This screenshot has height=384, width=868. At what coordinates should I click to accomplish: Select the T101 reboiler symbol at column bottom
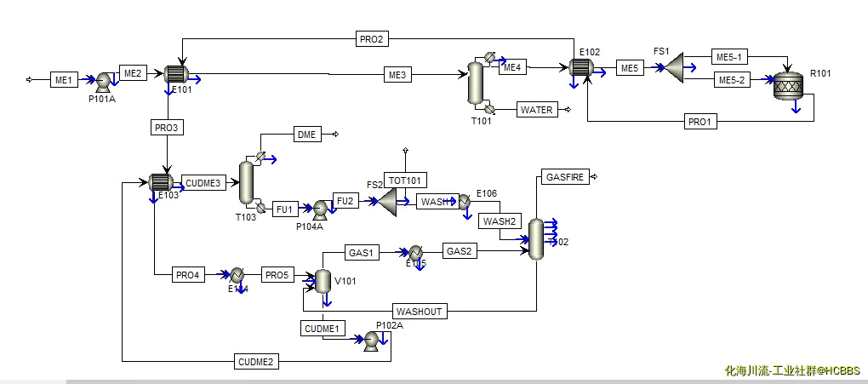coord(488,109)
